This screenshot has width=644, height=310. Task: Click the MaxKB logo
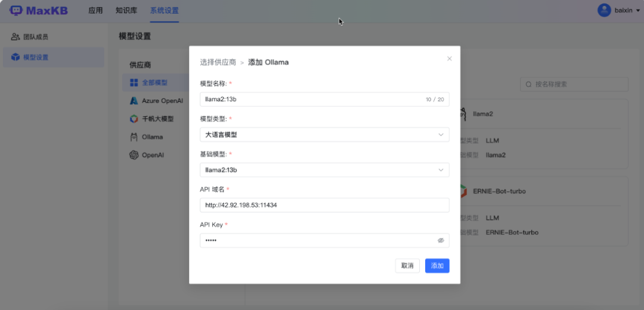click(x=39, y=11)
